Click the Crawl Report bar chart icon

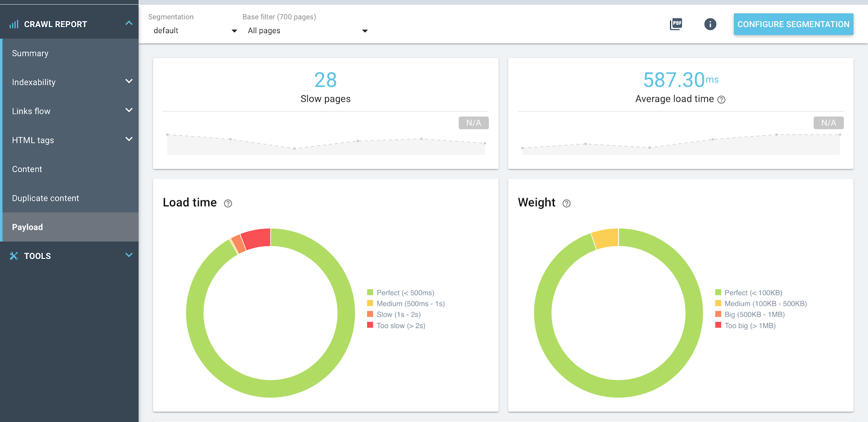(14, 24)
